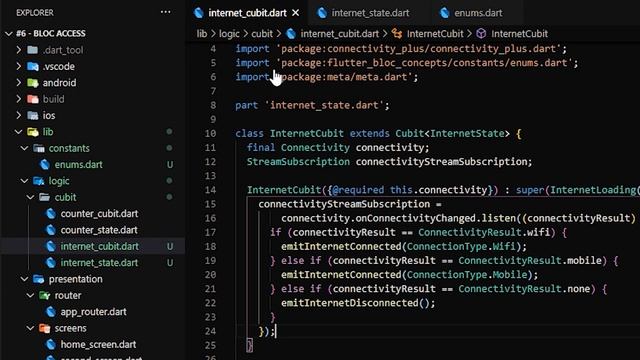Collapse the lib folder chevron
The height and width of the screenshot is (360, 640).
[x=19, y=131]
